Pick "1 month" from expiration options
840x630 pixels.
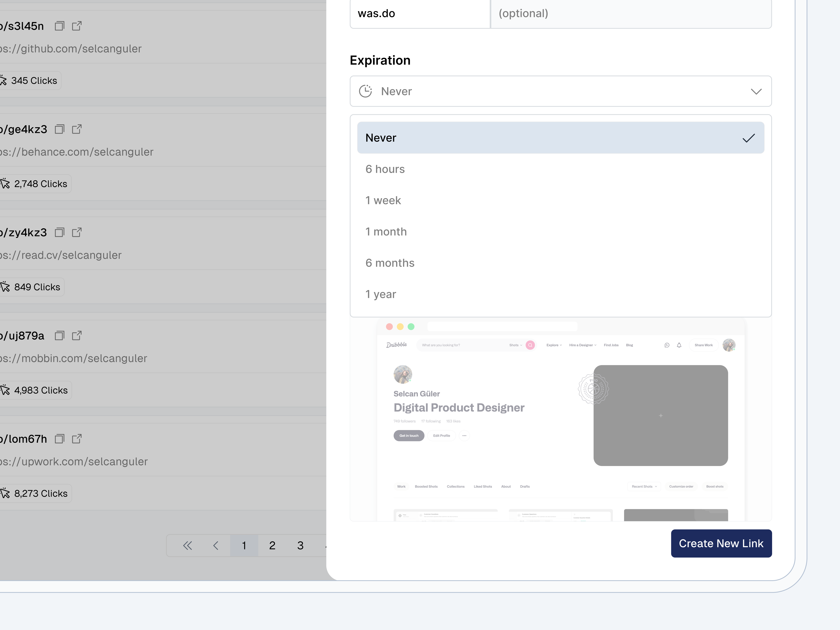click(x=386, y=231)
